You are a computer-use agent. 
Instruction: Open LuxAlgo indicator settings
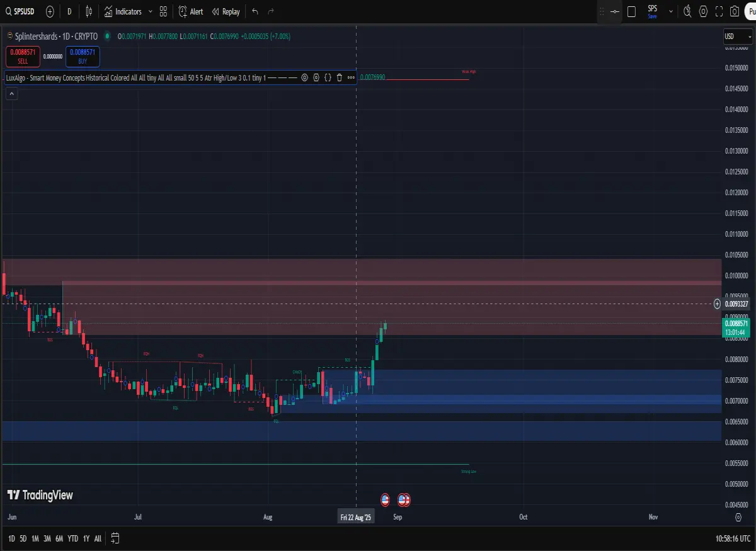316,77
